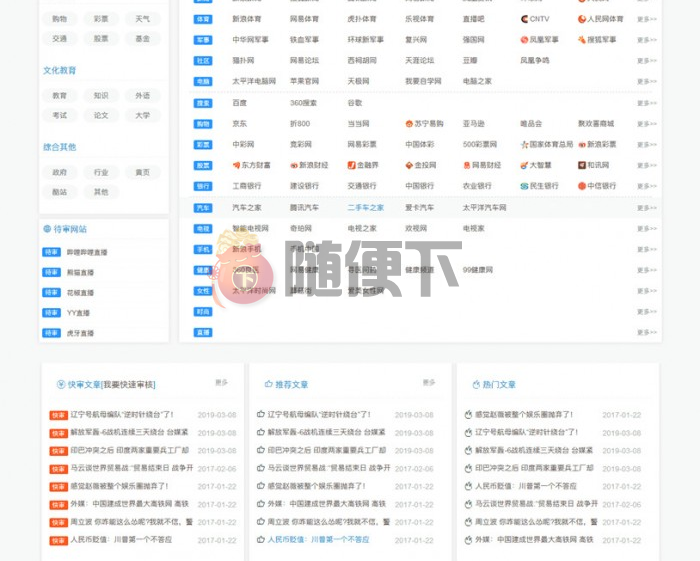Screen dimensions: 700x561
Task: Click 待审 badge next to YY直播
Action: coord(51,313)
